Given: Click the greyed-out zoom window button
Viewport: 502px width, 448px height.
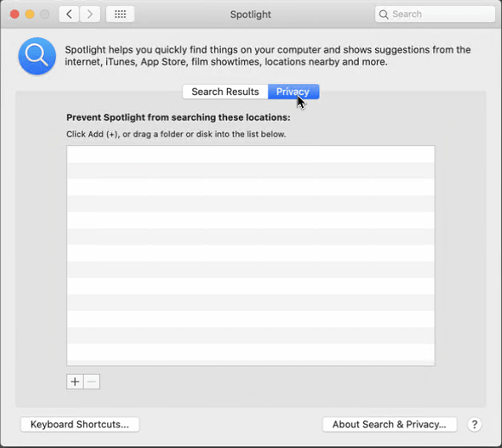Looking at the screenshot, I should [x=45, y=14].
